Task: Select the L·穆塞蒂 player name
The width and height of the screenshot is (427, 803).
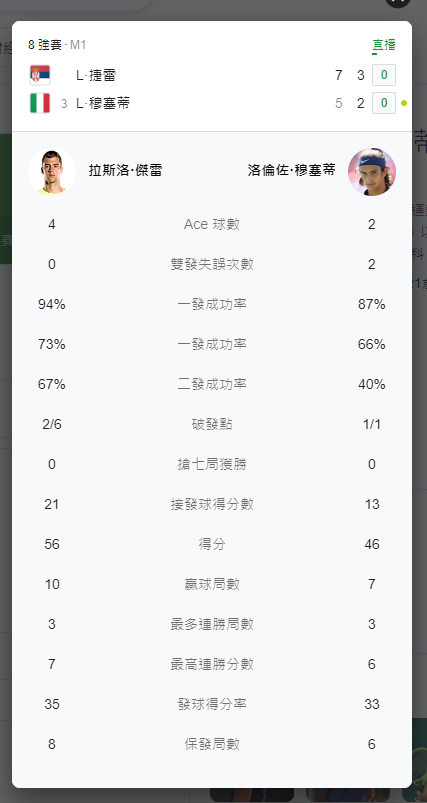Action: click(103, 103)
